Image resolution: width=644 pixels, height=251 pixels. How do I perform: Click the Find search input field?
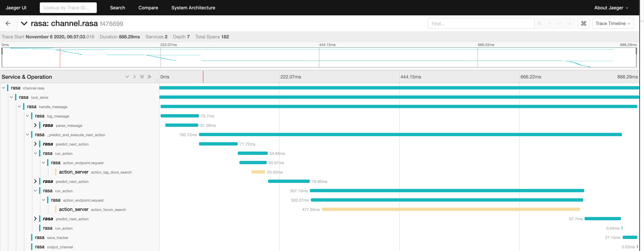(481, 23)
